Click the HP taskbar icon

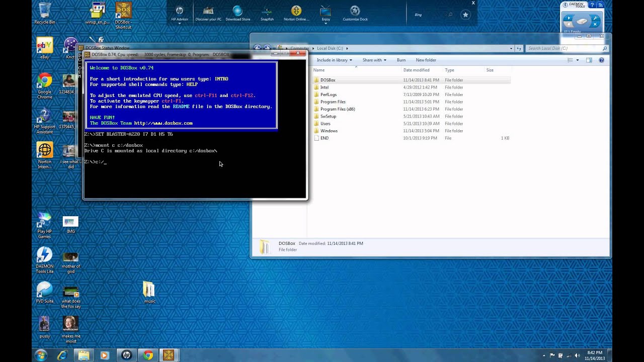click(126, 355)
